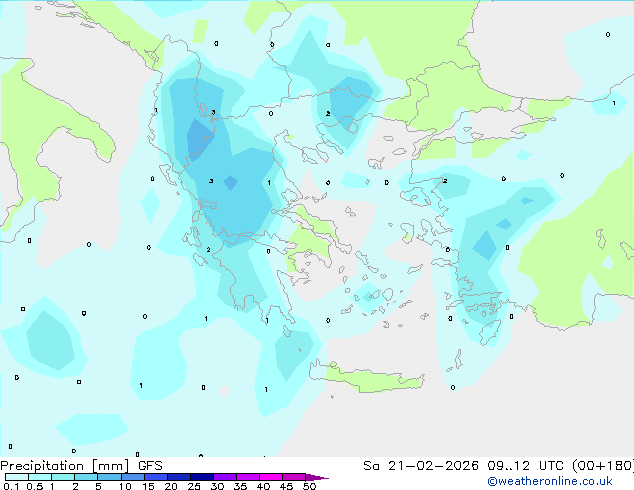Click the '0.1' legend scale label
Screen dimensions: 634x490
pos(11,486)
